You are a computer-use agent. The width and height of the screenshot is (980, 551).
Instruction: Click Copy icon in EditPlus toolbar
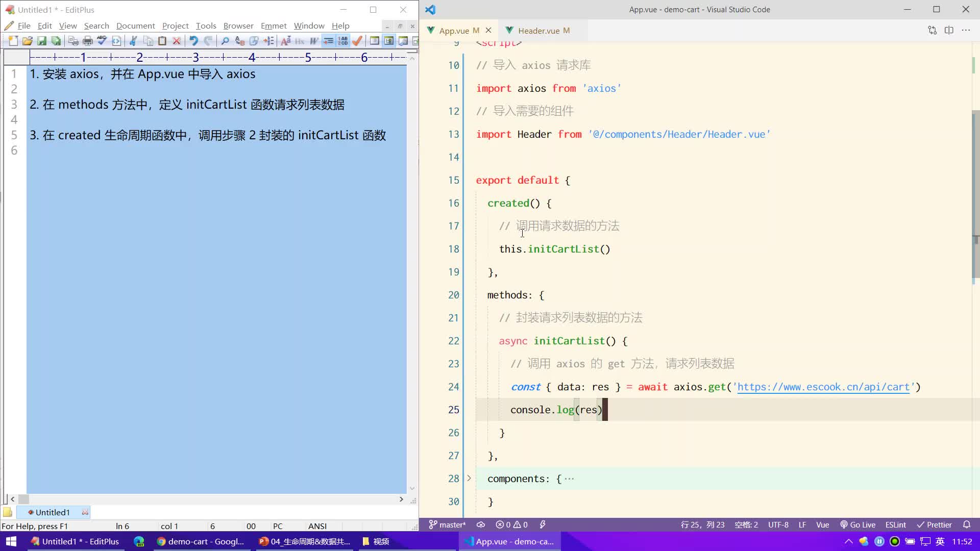[x=148, y=41]
